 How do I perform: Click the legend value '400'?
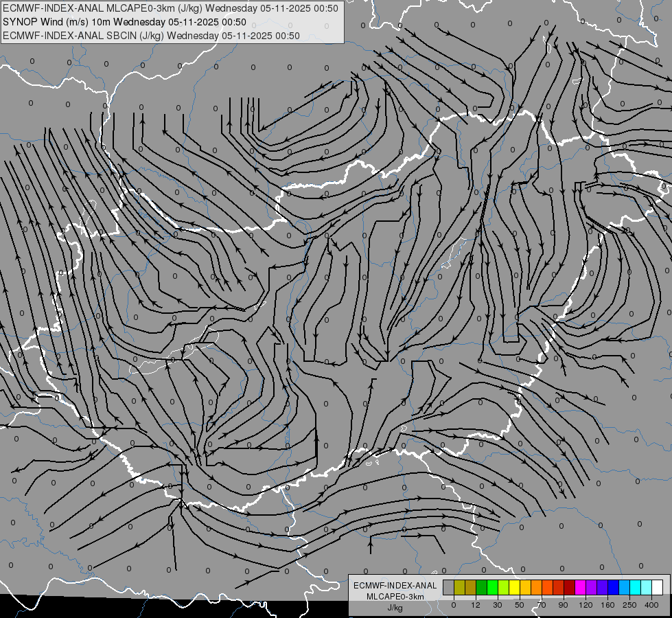[651, 605]
